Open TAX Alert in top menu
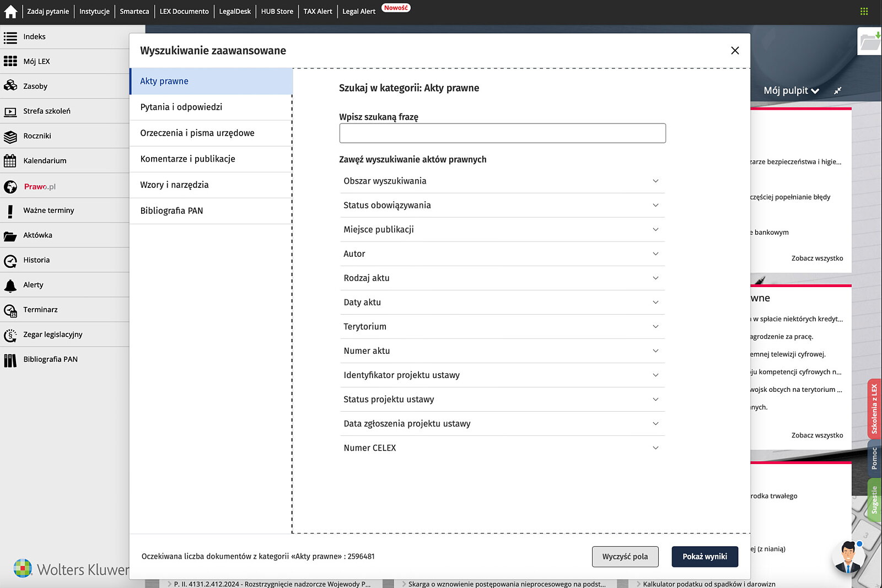Screen dimensions: 882x588 [318, 12]
